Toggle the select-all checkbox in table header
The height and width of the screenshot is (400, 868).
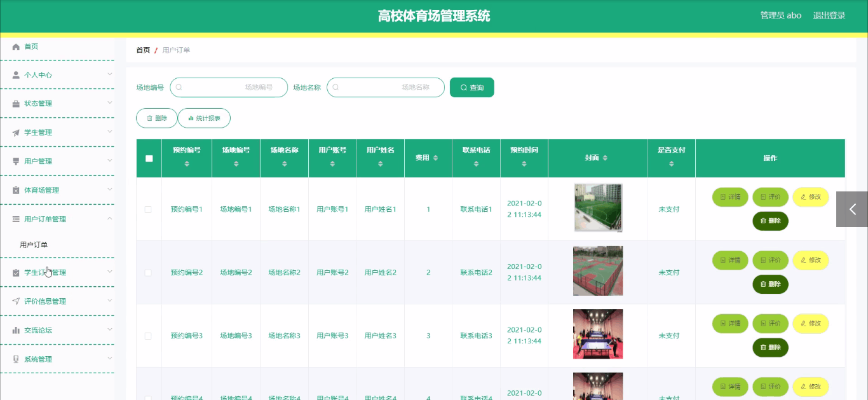coord(148,158)
